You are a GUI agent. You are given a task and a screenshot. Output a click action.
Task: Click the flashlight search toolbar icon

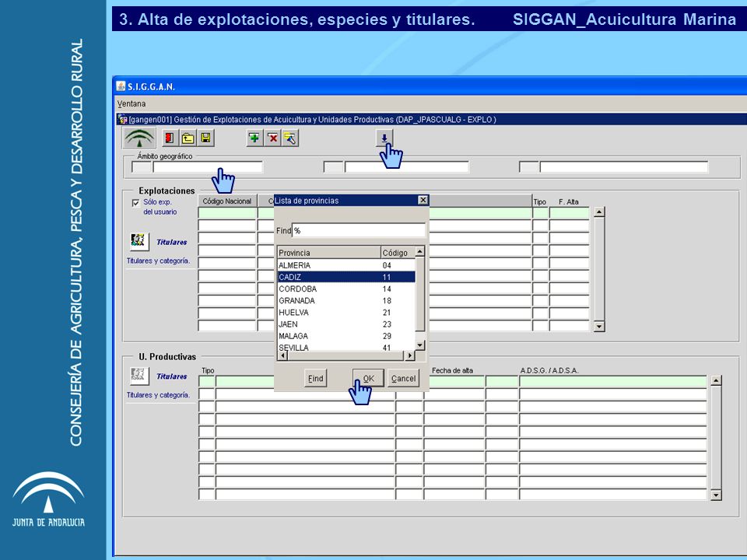point(290,138)
